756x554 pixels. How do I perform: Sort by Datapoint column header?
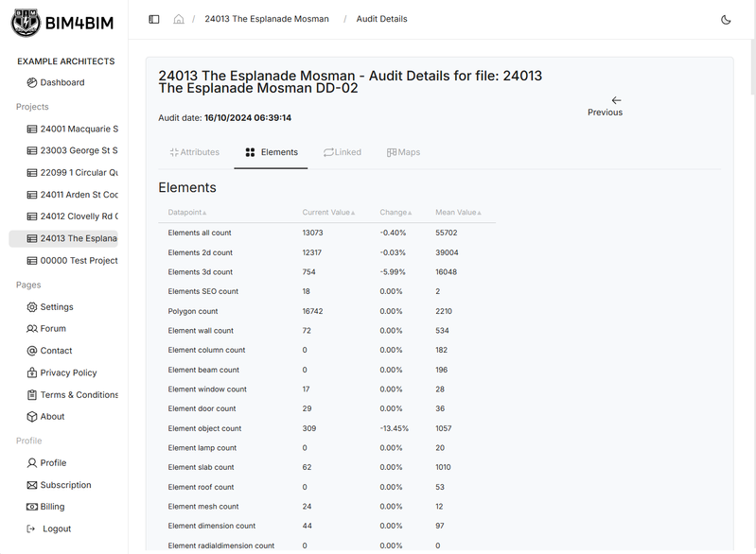186,213
